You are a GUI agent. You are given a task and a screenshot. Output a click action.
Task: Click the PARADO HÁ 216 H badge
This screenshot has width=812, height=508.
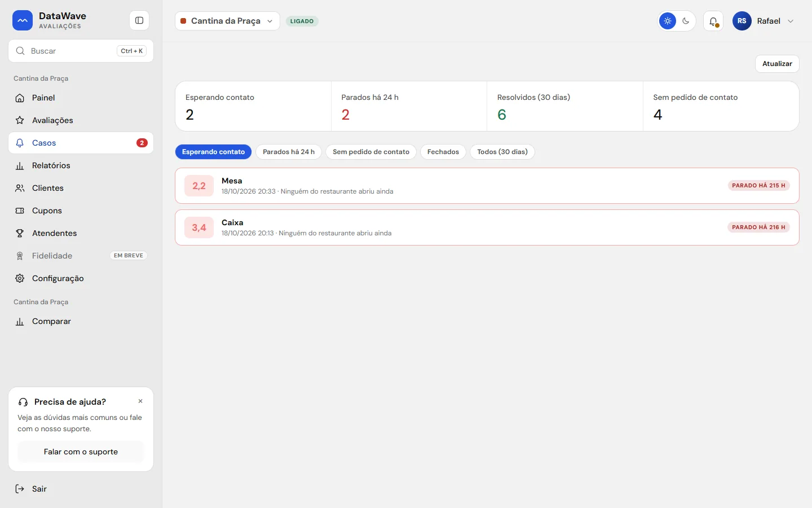(x=758, y=227)
